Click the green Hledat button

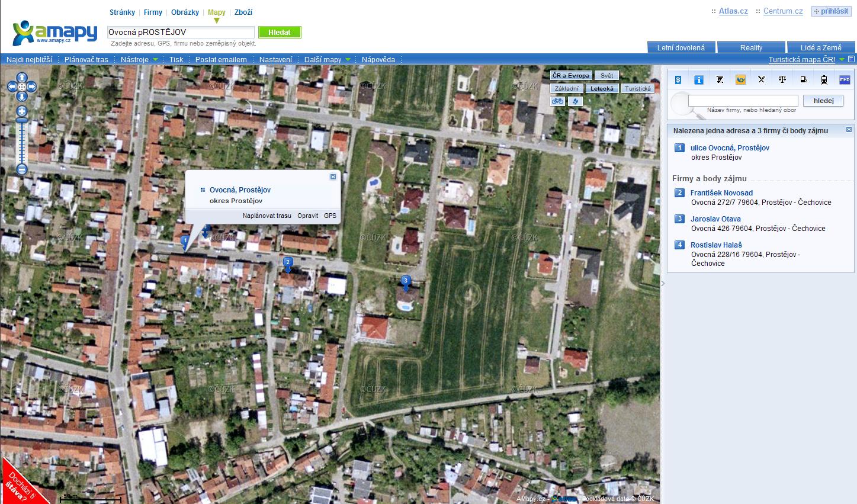pyautogui.click(x=280, y=33)
